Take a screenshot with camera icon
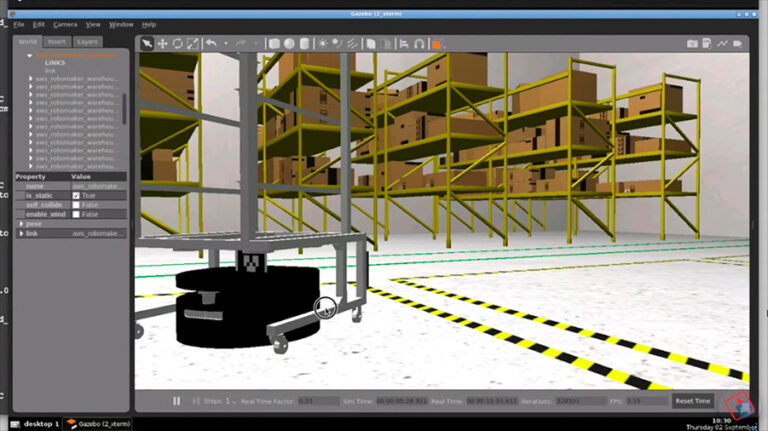Viewport: 768px width, 431px height. coord(692,44)
